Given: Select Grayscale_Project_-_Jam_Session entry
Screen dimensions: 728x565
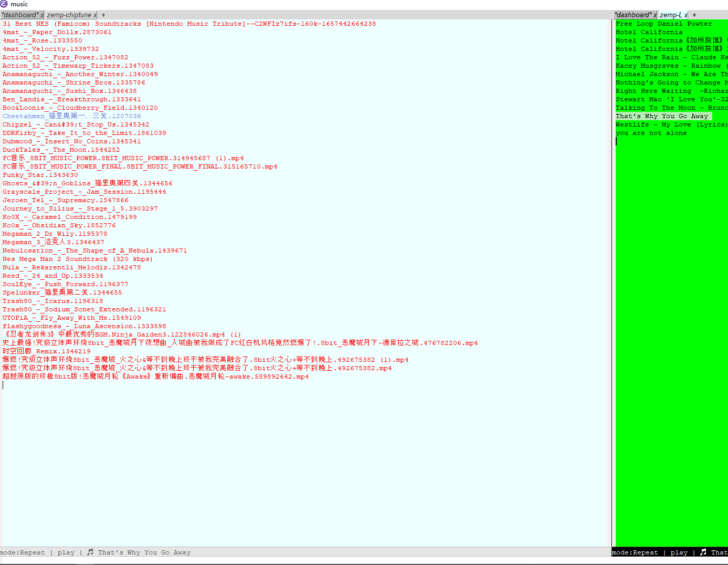Looking at the screenshot, I should coord(85,192).
